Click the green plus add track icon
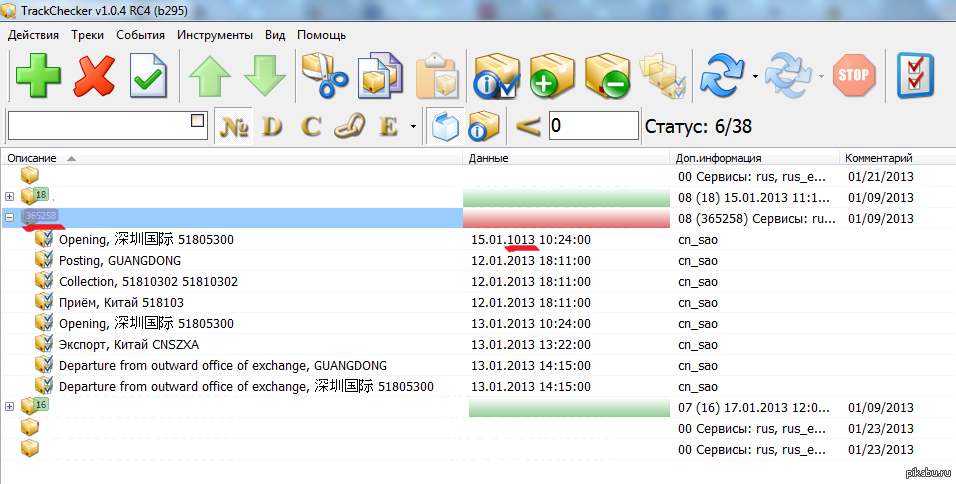The width and height of the screenshot is (956, 484). click(x=38, y=76)
